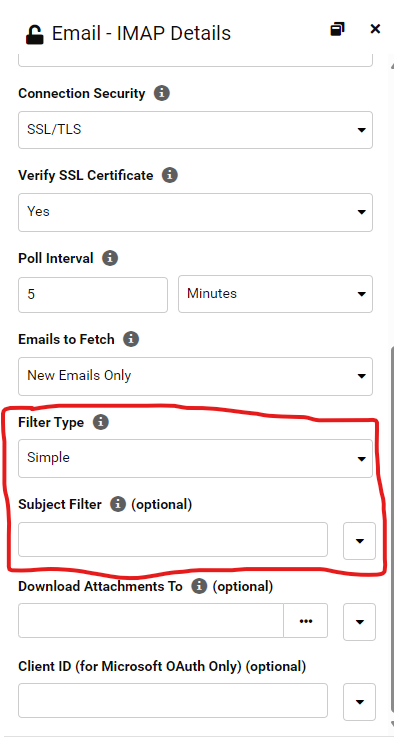Expand the New Emails Only dropdown
Viewport: 394px width, 743px height.
pos(195,376)
